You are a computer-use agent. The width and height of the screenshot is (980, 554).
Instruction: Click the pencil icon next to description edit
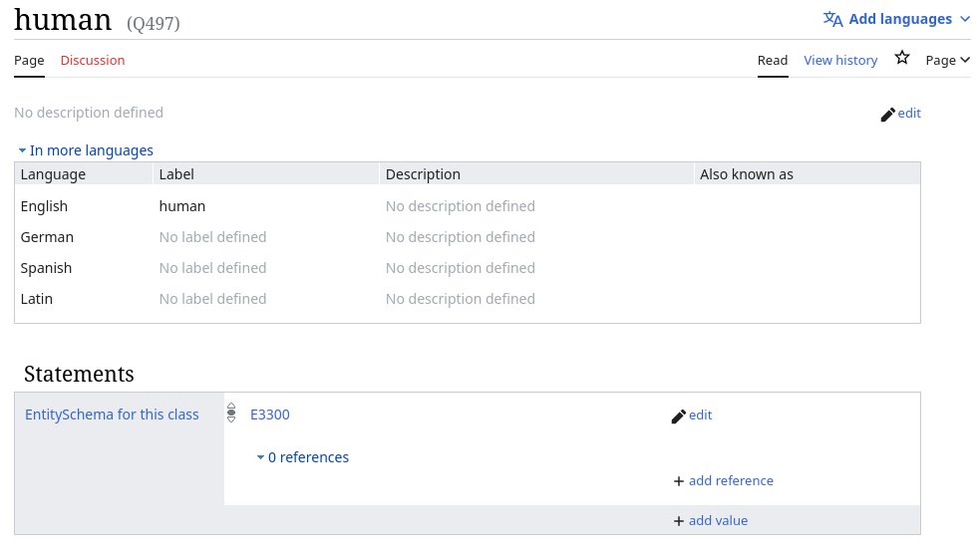[x=887, y=115]
